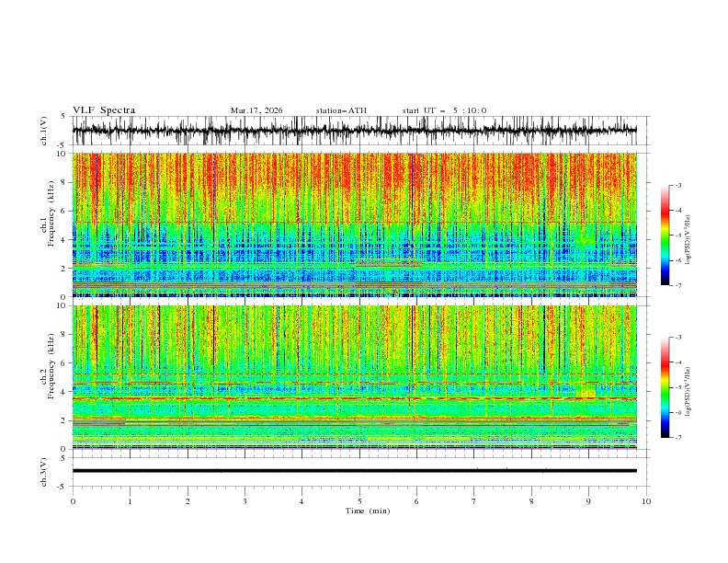Click tick "0" on the Time axis
728x563 pixels.
click(73, 501)
